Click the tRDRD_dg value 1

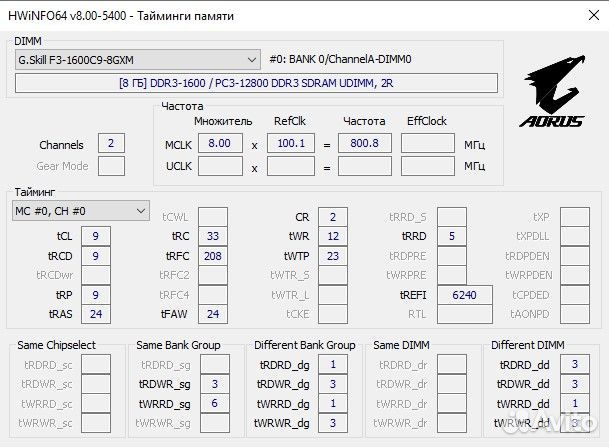tap(333, 365)
